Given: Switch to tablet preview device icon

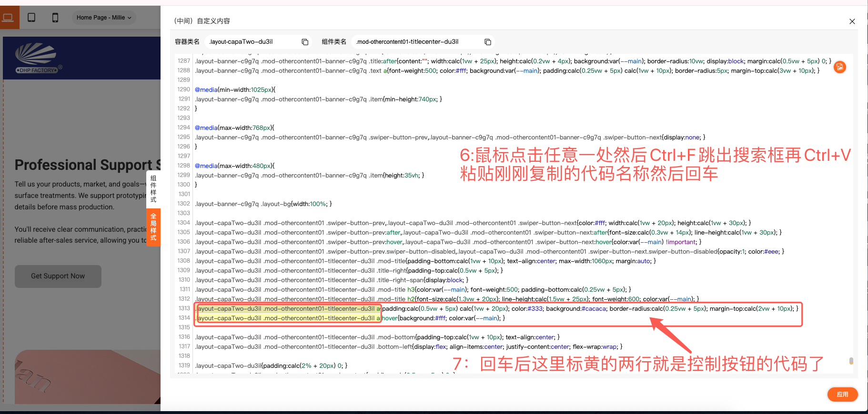Looking at the screenshot, I should [31, 18].
